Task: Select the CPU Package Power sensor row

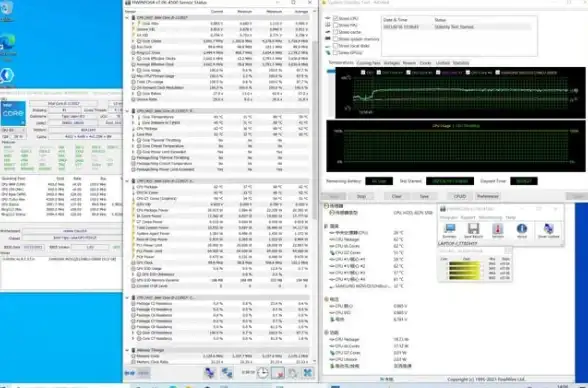Action: (x=219, y=210)
